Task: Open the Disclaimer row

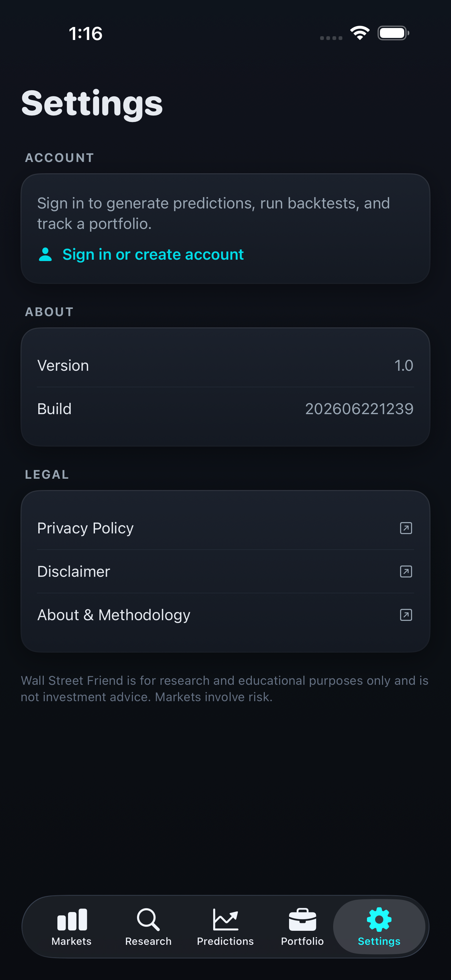Action: click(x=225, y=571)
